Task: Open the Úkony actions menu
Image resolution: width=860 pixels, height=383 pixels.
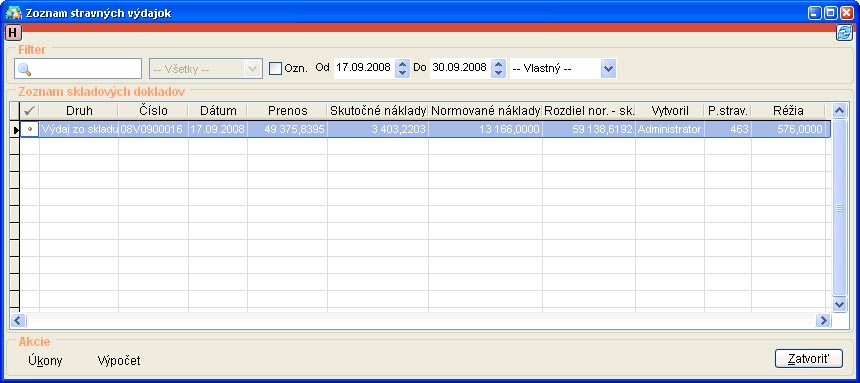Action: [x=45, y=361]
